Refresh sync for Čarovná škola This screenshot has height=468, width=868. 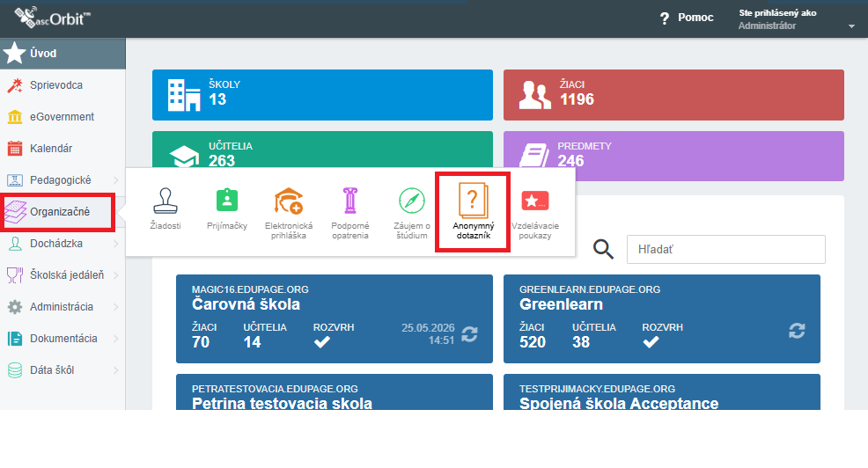pos(469,334)
